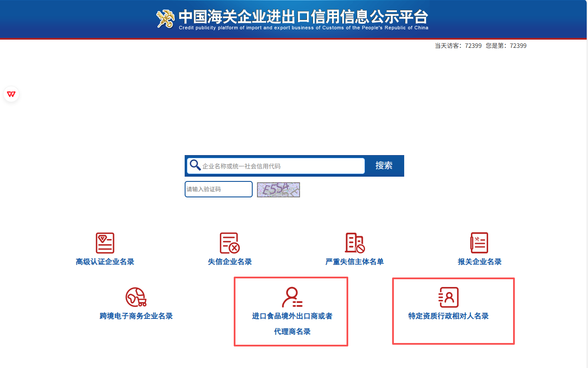Click the 高级认证企业名录 certificate icon
588x368 pixels.
[x=105, y=243]
